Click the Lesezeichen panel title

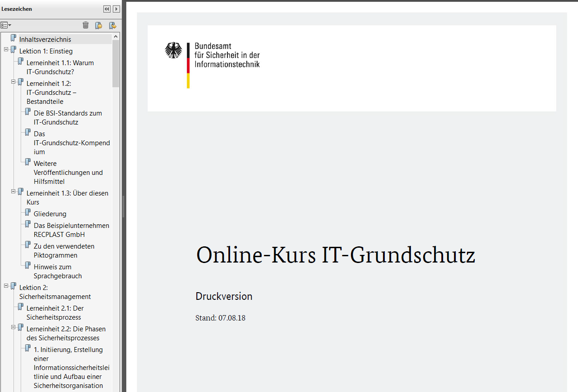coord(17,9)
